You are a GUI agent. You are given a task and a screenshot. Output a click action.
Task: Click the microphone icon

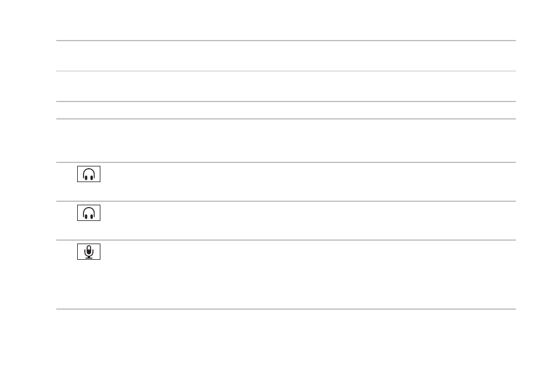pos(89,252)
